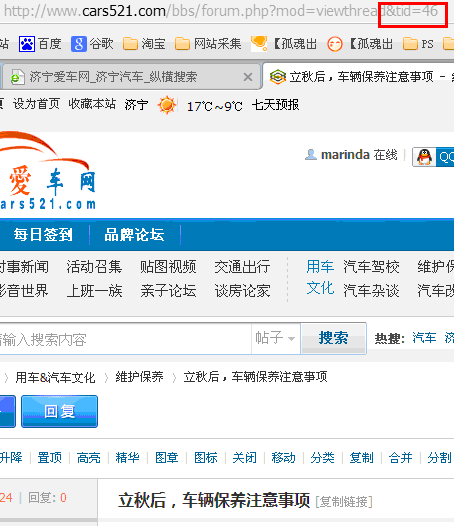The width and height of the screenshot is (454, 526).
Task: Open the PS bookmark folder
Action: tap(418, 44)
